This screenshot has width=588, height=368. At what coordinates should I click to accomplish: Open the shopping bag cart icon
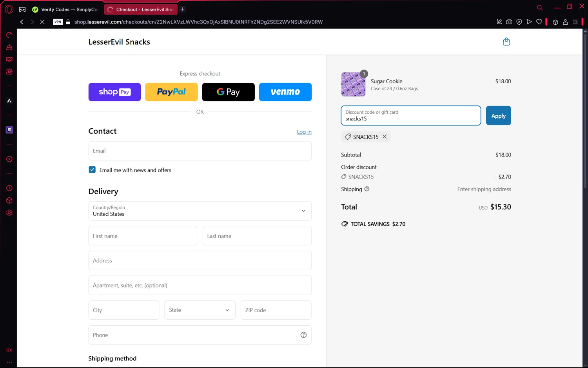[506, 42]
